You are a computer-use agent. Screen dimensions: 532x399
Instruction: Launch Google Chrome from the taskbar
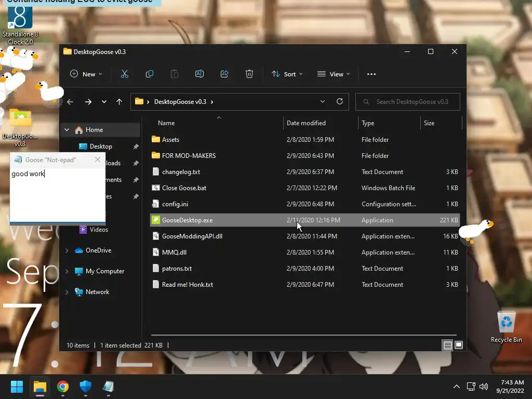click(63, 387)
